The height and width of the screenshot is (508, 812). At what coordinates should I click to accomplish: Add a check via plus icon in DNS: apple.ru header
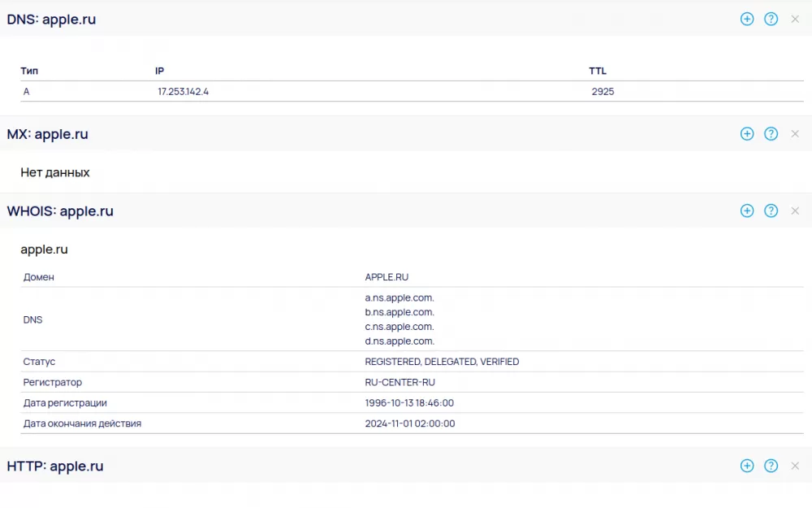coord(747,20)
